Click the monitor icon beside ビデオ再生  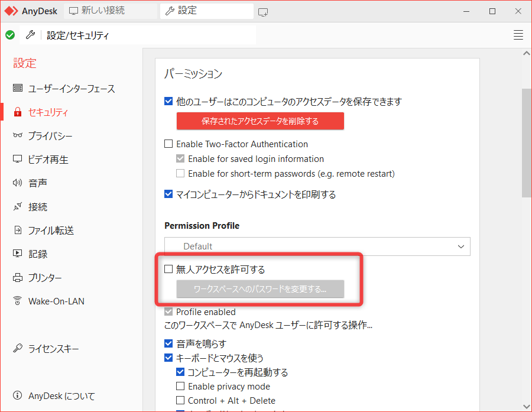18,159
